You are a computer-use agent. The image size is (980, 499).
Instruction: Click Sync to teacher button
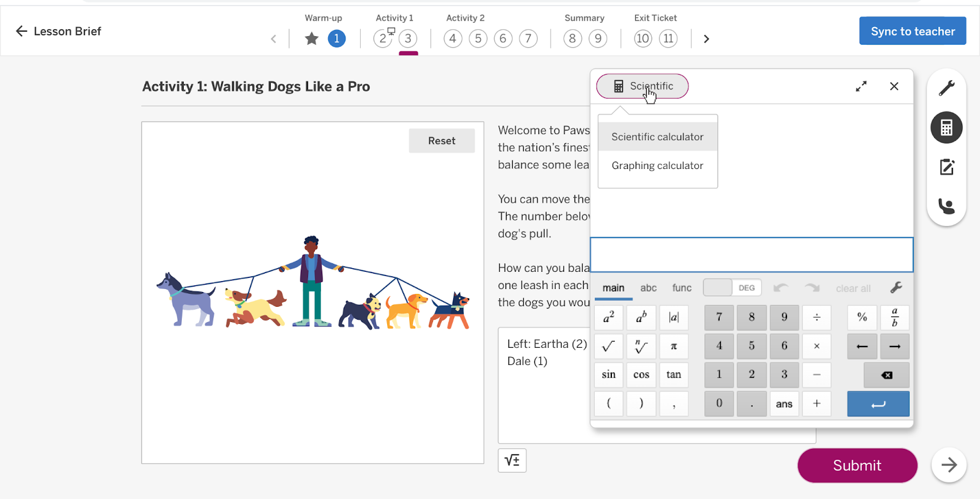coord(913,31)
